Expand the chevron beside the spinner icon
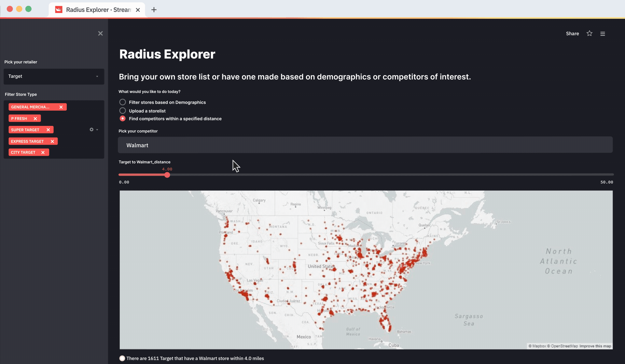The image size is (625, 364). click(x=97, y=129)
